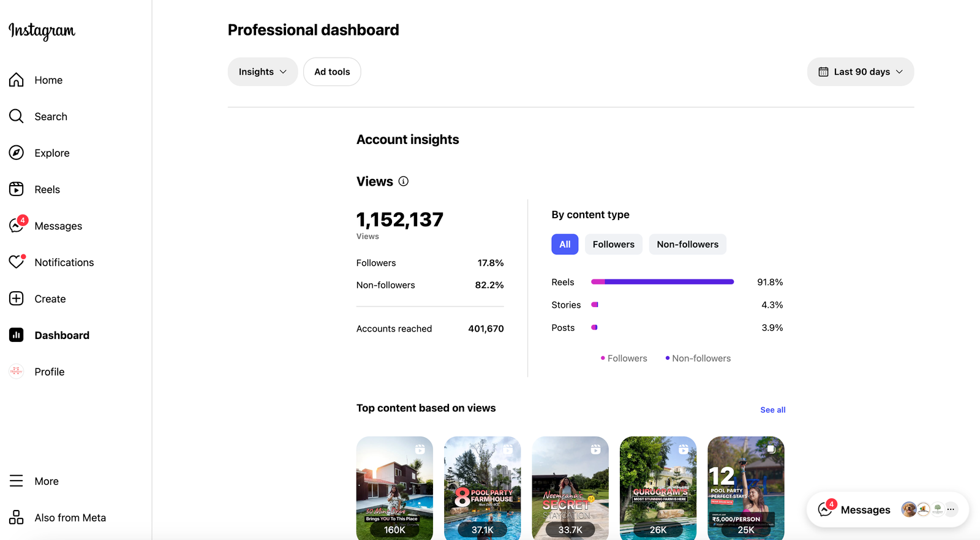980x540 pixels.
Task: Click the Insights dropdown chevron
Action: [x=283, y=72]
